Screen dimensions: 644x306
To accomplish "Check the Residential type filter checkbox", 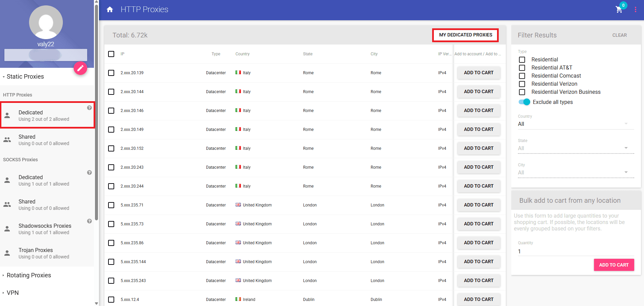I will (522, 60).
